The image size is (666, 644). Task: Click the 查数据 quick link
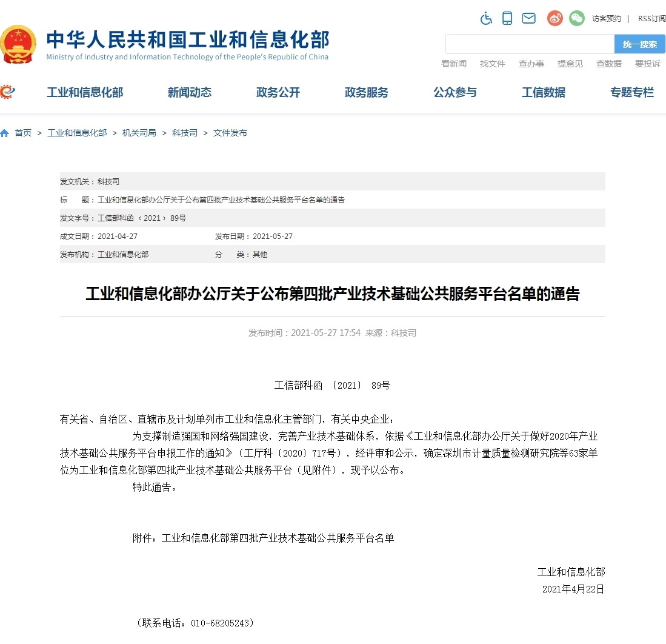[609, 64]
